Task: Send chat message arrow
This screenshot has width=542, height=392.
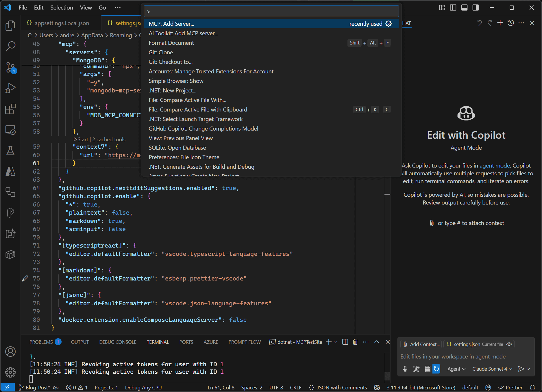Action: [x=521, y=369]
